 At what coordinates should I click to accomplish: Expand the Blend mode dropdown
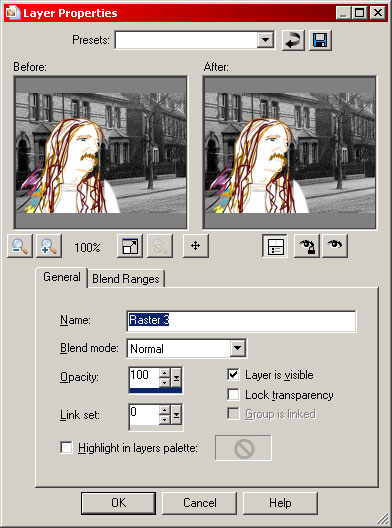pos(238,348)
